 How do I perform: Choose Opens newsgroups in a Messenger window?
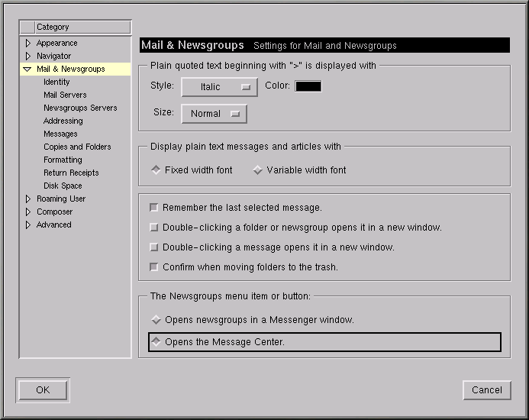point(156,320)
